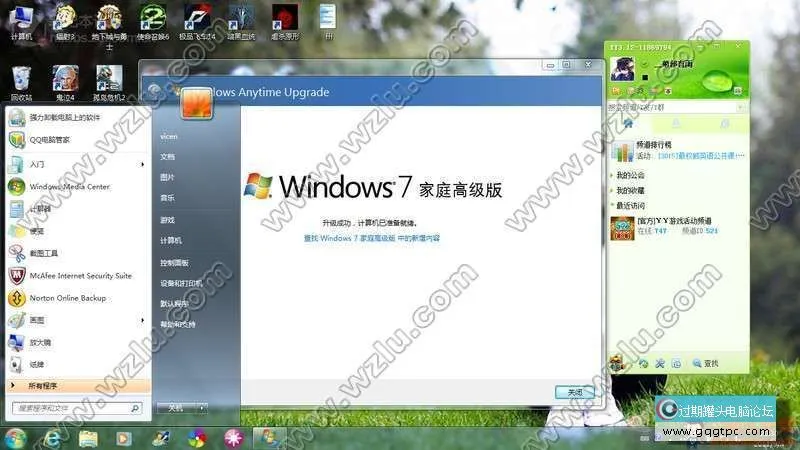
Task: Expand the 画图 jump list arrow
Action: [x=142, y=320]
